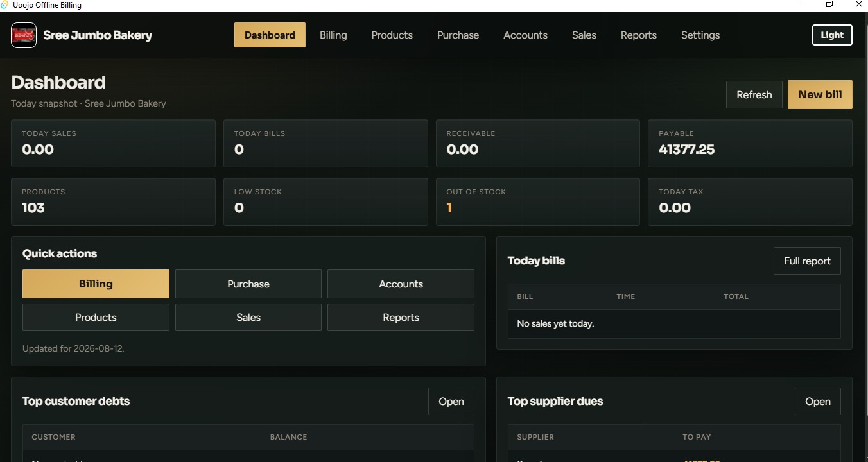Click the CUSTOMER column header
Image resolution: width=868 pixels, height=462 pixels.
coord(53,437)
